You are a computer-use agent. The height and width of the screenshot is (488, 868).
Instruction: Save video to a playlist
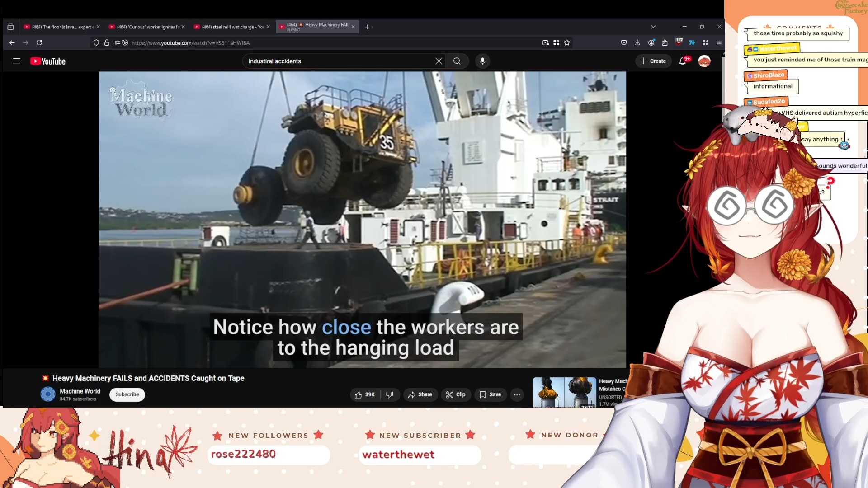click(491, 394)
